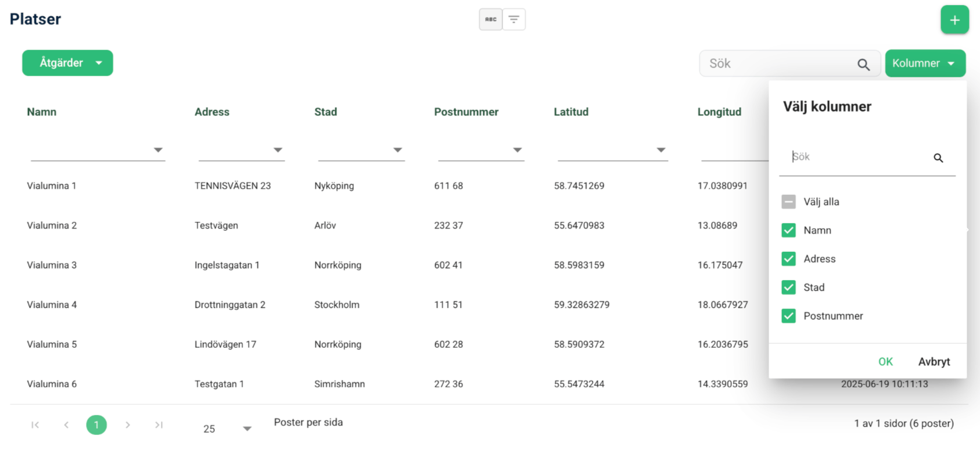Select the Vialumina 2 row name
The image size is (980, 460).
click(52, 226)
